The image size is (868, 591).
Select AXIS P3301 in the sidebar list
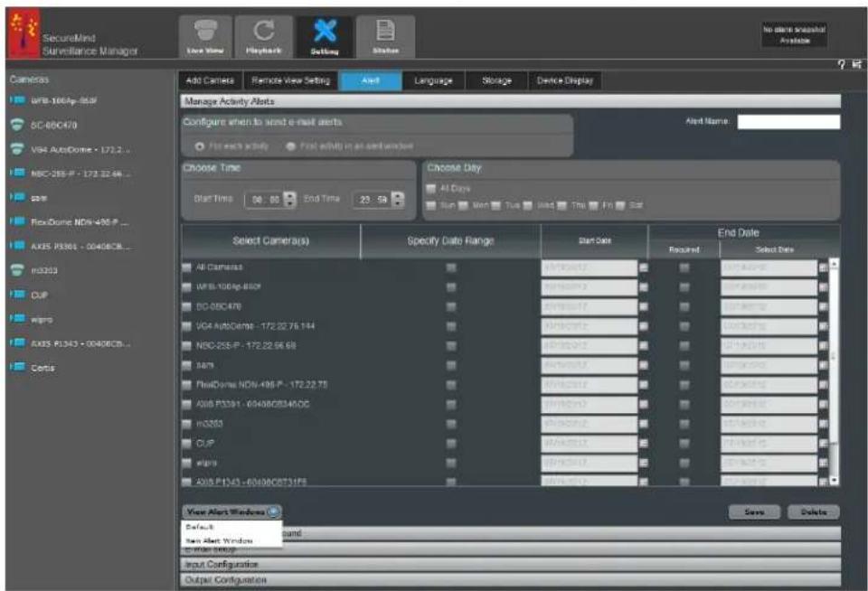pyautogui.click(x=71, y=246)
